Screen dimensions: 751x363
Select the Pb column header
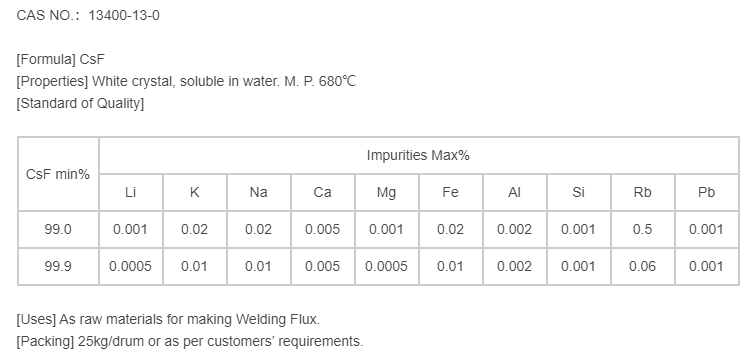click(706, 193)
